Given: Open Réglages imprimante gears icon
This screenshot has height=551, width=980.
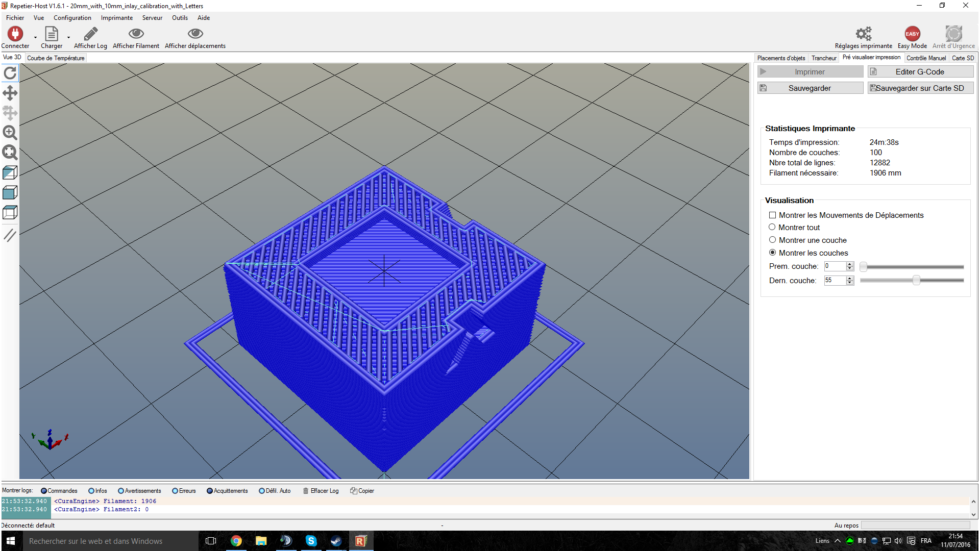Looking at the screenshot, I should (863, 34).
